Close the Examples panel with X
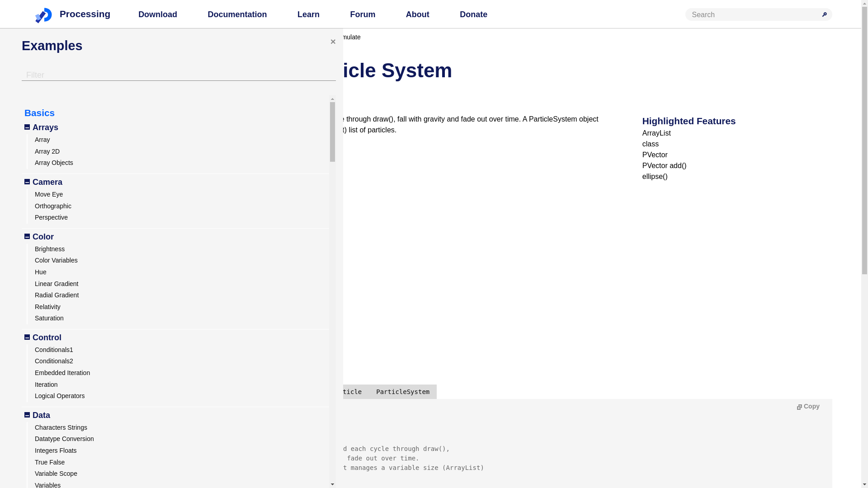Screen dimensions: 868x488 333,42
